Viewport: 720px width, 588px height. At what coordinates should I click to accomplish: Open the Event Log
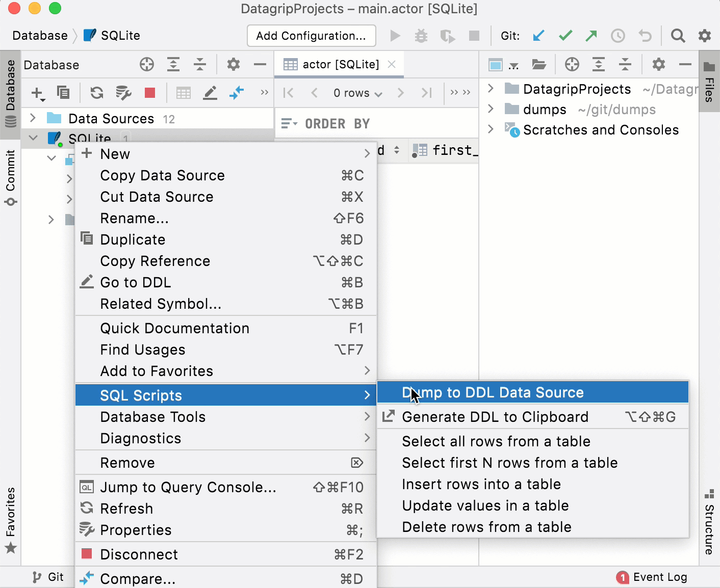point(660,577)
